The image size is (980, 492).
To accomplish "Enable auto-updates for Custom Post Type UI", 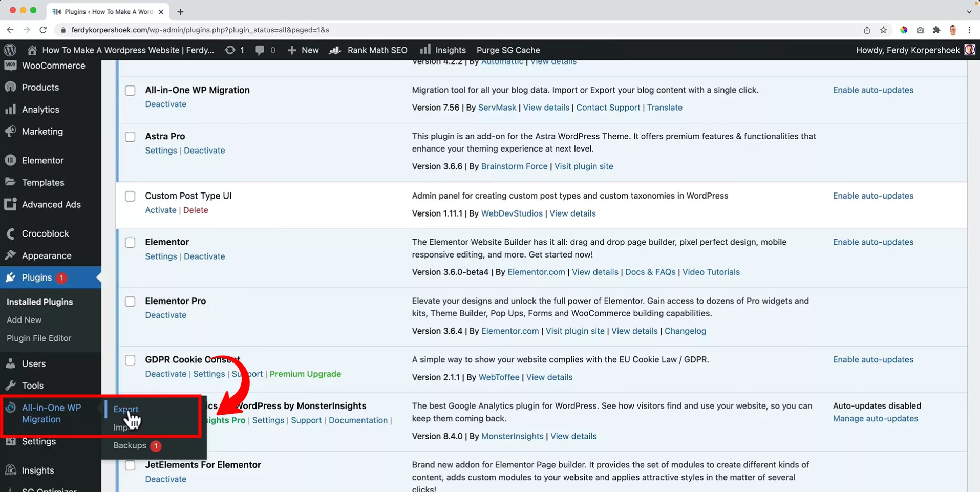I will coord(872,196).
